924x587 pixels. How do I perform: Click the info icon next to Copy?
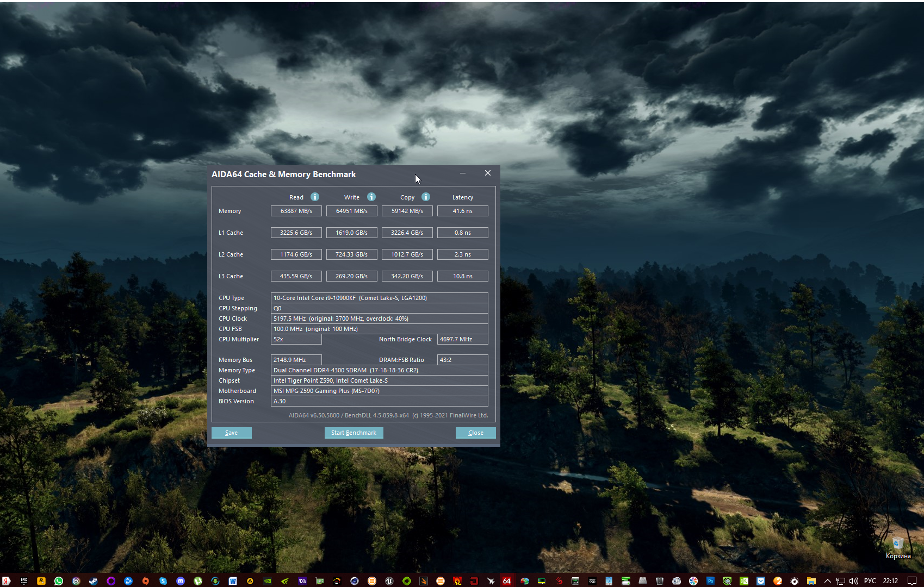point(426,197)
